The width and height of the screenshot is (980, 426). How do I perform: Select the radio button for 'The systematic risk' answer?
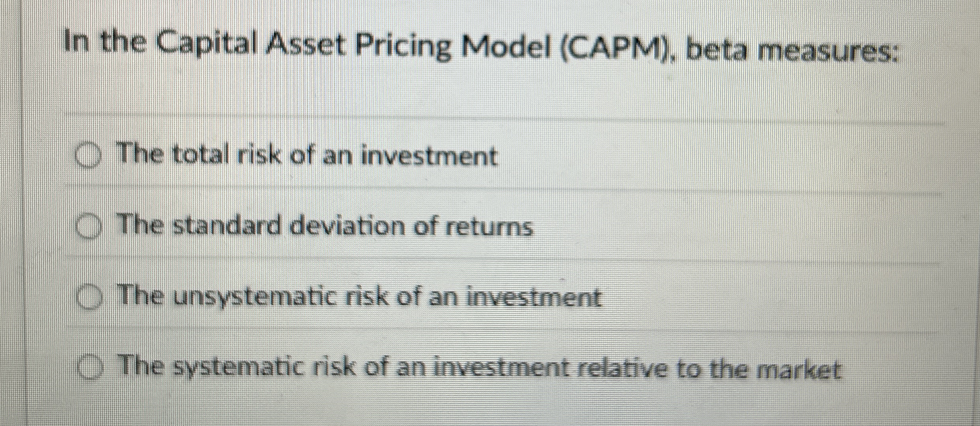pyautogui.click(x=90, y=367)
